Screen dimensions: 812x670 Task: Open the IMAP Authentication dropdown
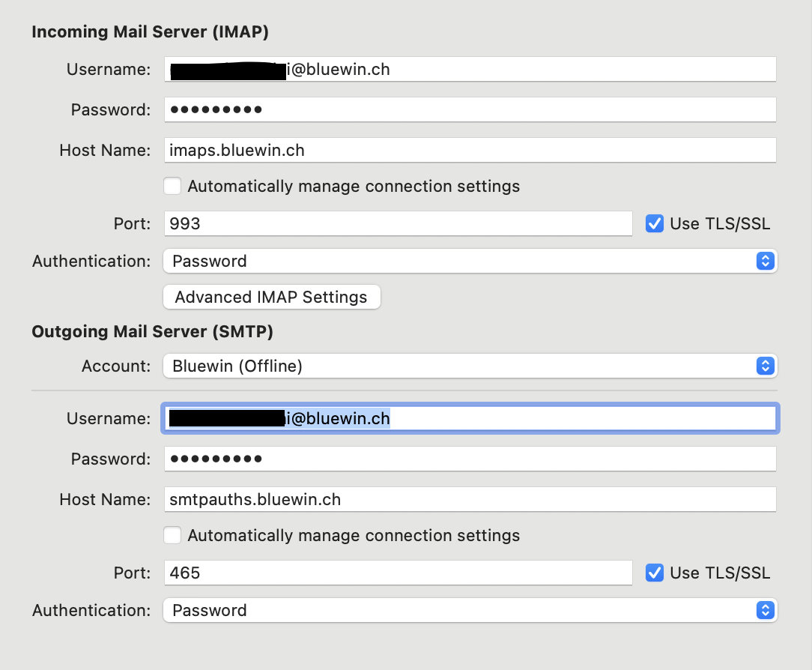[x=470, y=261]
